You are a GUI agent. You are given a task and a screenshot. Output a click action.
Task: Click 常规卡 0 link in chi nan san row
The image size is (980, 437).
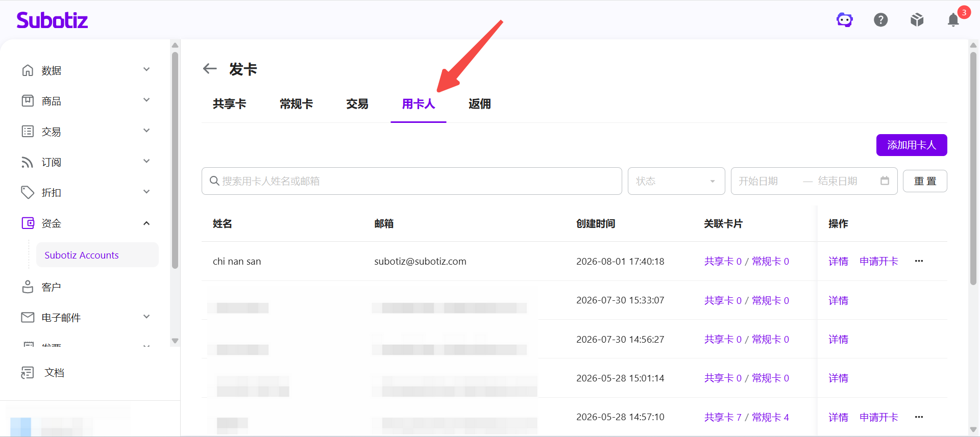coord(771,262)
